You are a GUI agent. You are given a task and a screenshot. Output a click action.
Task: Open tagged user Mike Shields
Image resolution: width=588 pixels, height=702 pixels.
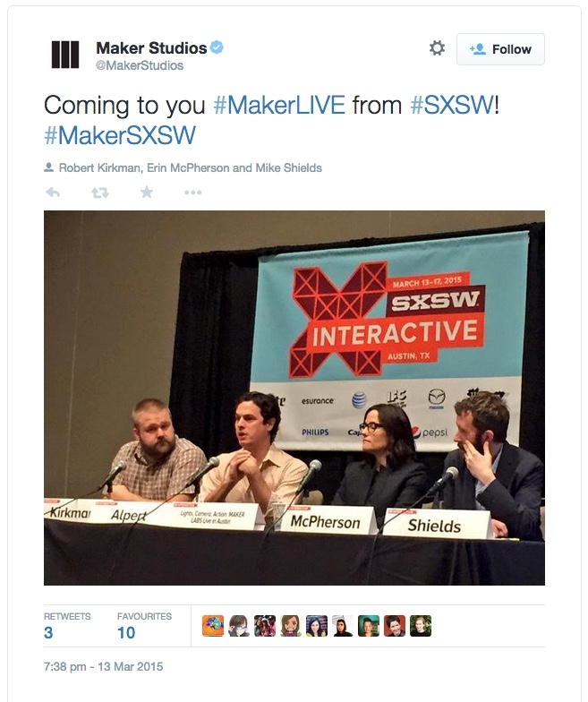(x=288, y=168)
